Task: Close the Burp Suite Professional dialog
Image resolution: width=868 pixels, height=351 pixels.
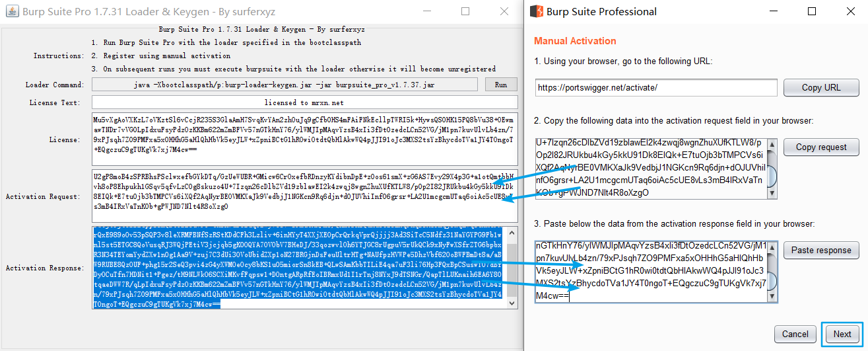Action: [x=850, y=11]
